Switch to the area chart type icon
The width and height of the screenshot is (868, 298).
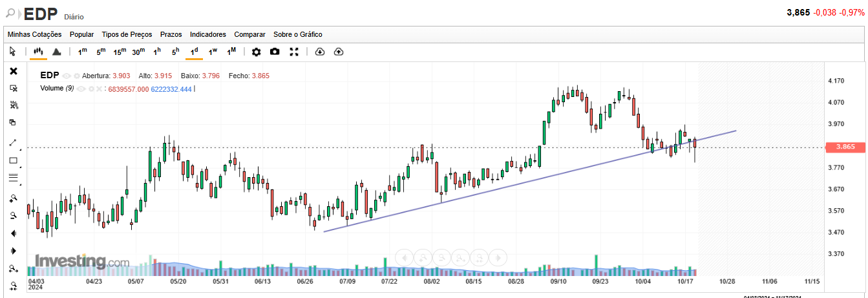coord(56,52)
